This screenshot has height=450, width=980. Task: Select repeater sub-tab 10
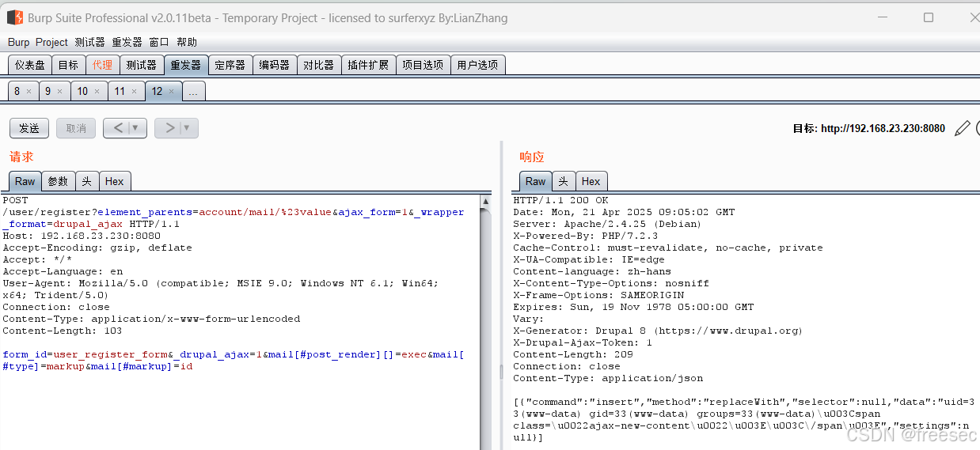pos(82,91)
